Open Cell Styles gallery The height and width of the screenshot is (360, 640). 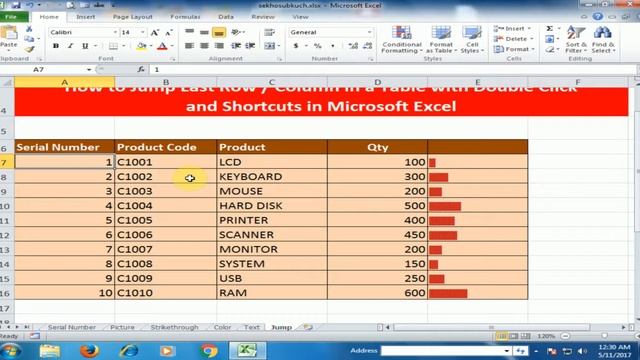pyautogui.click(x=472, y=39)
